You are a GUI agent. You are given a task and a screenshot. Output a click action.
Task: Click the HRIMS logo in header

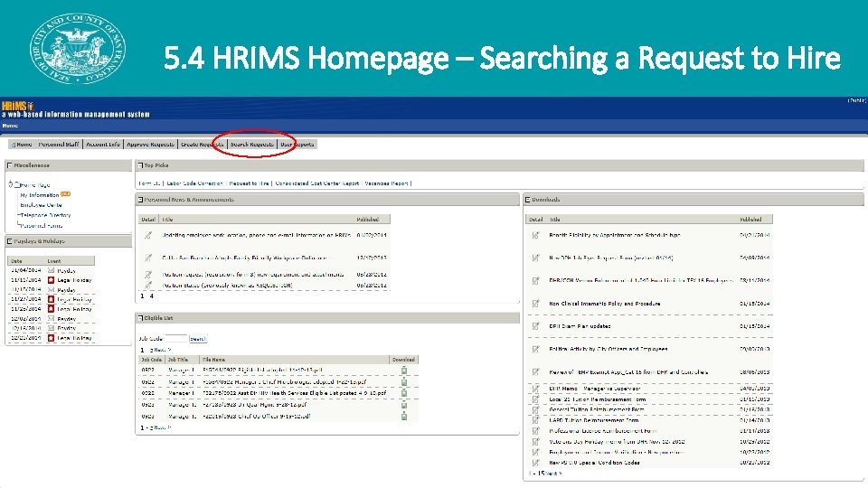(x=17, y=106)
